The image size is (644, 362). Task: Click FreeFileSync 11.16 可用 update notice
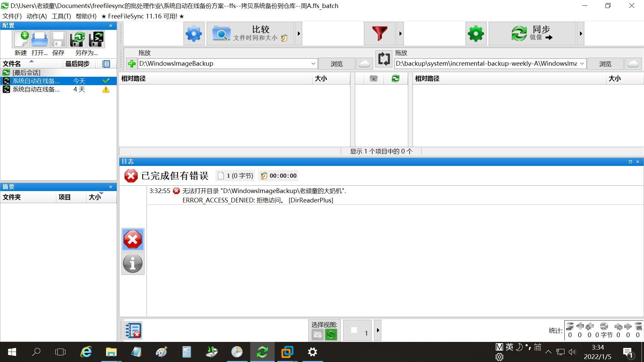tap(143, 16)
